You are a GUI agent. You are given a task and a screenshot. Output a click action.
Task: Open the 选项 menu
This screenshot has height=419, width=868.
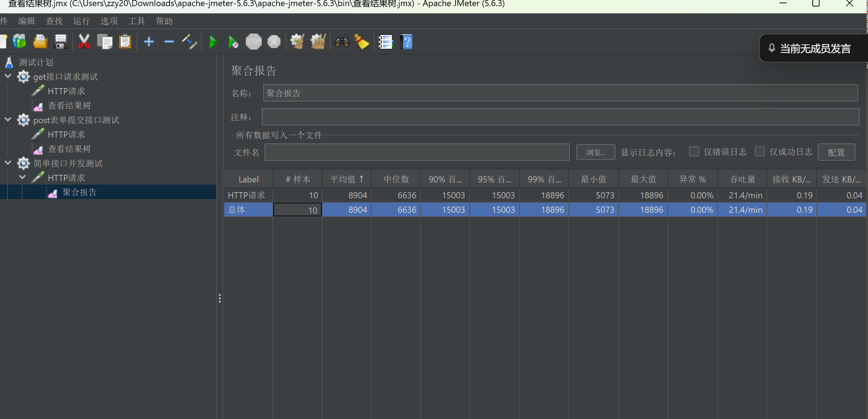pyautogui.click(x=108, y=21)
